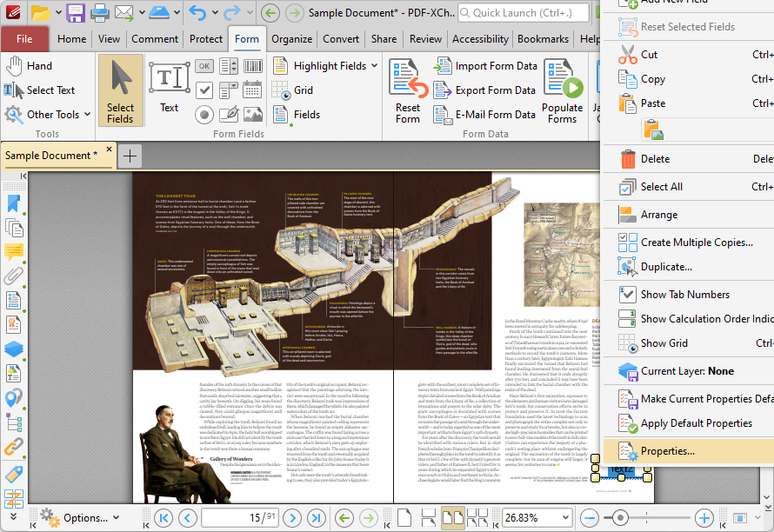Screen dimensions: 774x532
Task: Add a date field with calendar icon
Action: (x=252, y=90)
